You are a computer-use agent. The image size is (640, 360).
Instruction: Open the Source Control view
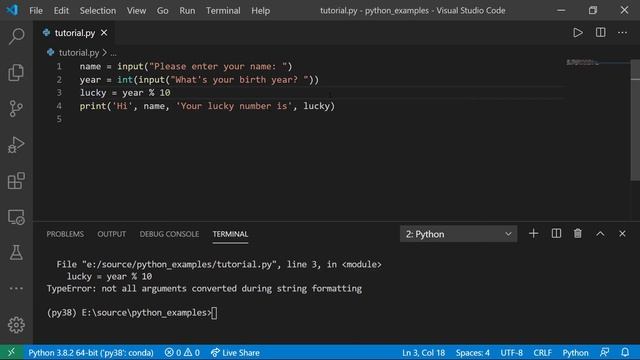point(16,109)
